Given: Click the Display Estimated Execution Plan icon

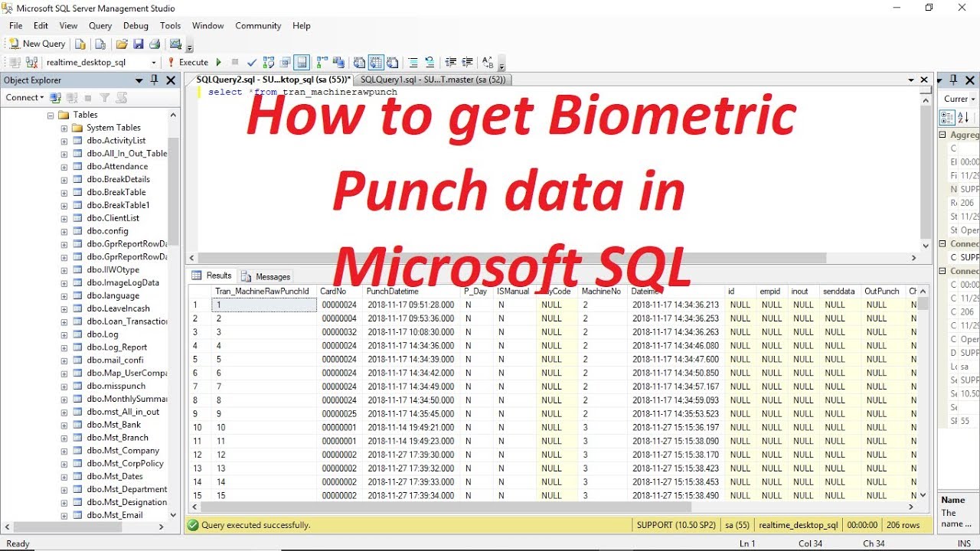Looking at the screenshot, I should pos(269,63).
